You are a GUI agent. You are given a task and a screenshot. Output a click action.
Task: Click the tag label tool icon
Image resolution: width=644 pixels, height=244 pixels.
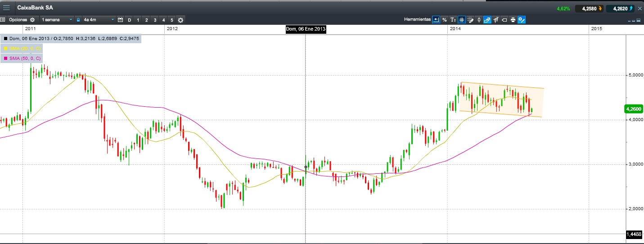pos(504,20)
